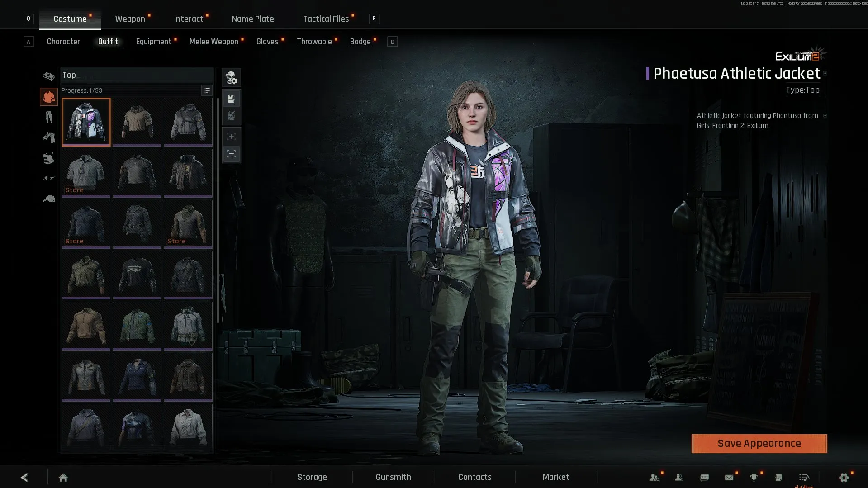This screenshot has width=868, height=488.
Task: Select the Badge sub-tab
Action: tap(360, 42)
